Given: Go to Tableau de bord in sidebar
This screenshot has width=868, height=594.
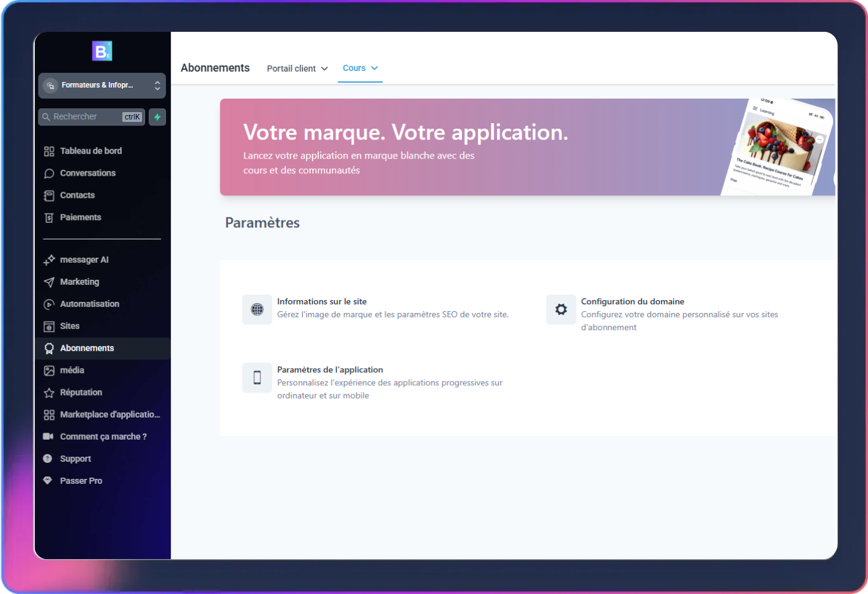Looking at the screenshot, I should [91, 151].
